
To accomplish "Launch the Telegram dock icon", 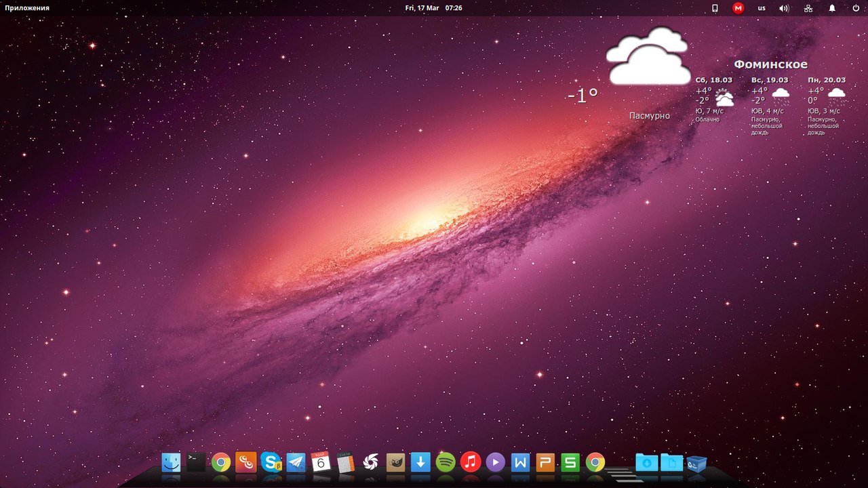I will (296, 462).
